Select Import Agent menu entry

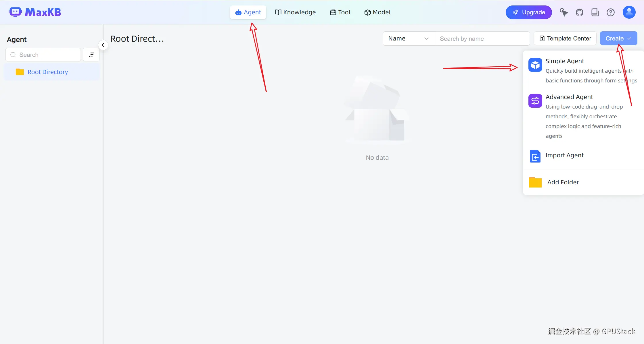[x=564, y=155]
